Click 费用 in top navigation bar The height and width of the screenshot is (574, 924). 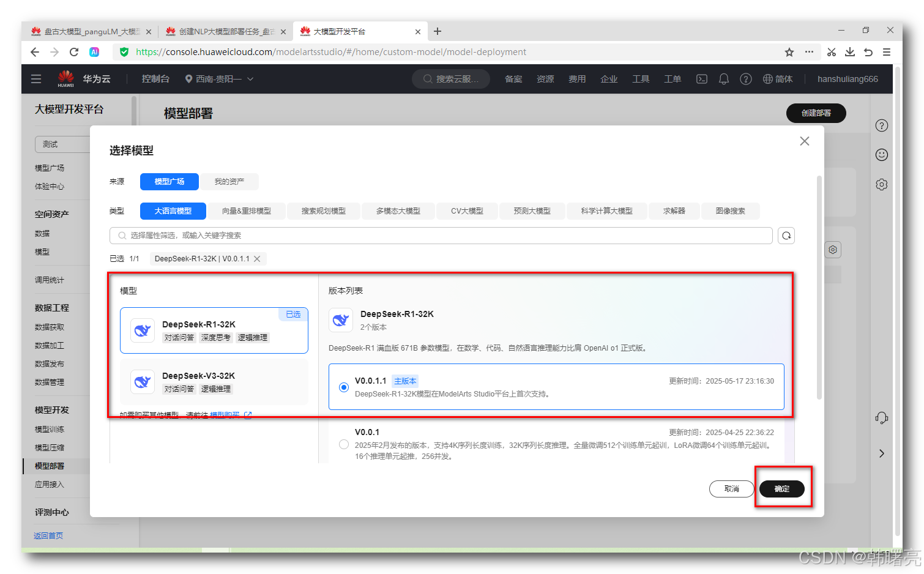click(577, 79)
